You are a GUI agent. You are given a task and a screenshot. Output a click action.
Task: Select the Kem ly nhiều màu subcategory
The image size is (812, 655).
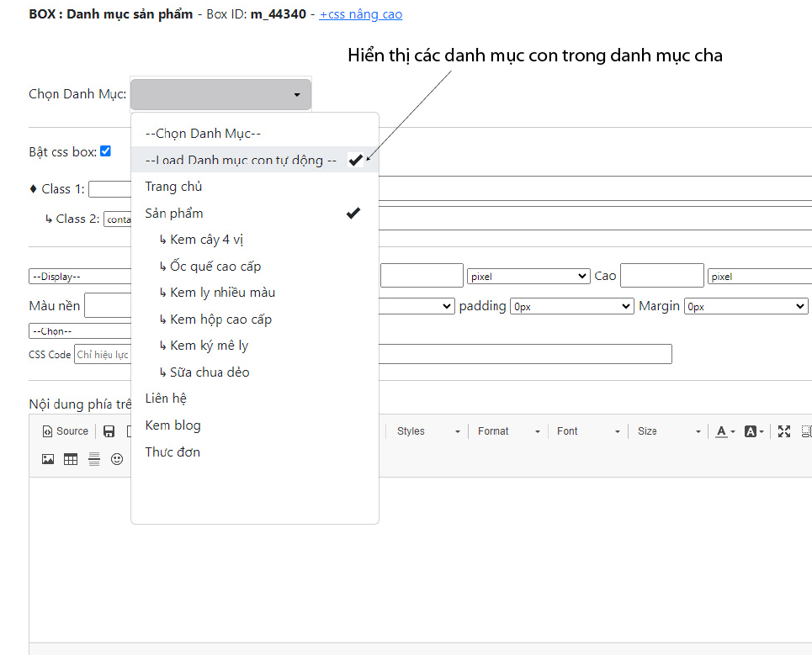pos(255,293)
